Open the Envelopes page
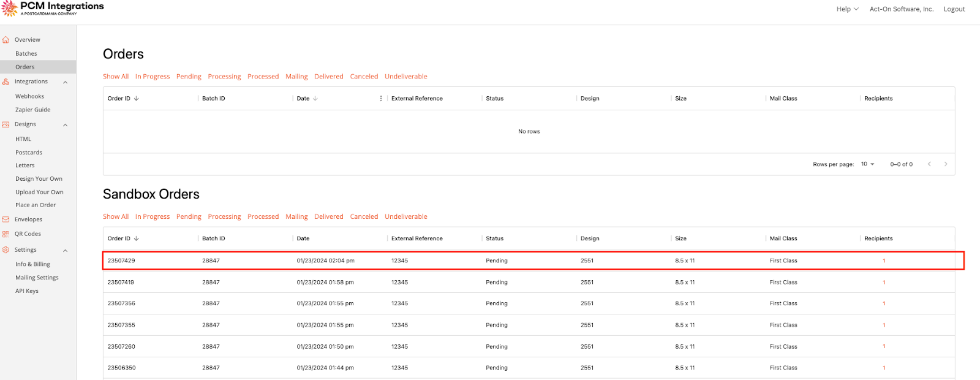980x380 pixels. (x=28, y=219)
